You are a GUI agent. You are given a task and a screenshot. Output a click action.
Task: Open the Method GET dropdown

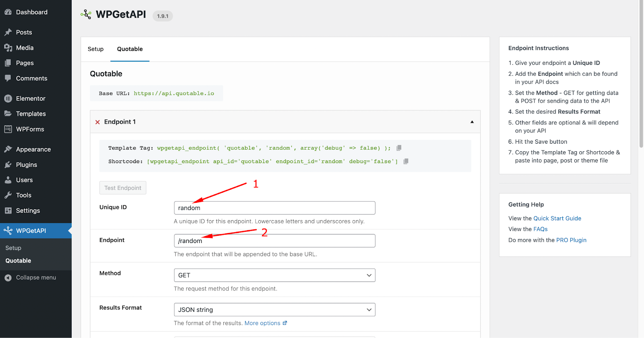pyautogui.click(x=275, y=275)
